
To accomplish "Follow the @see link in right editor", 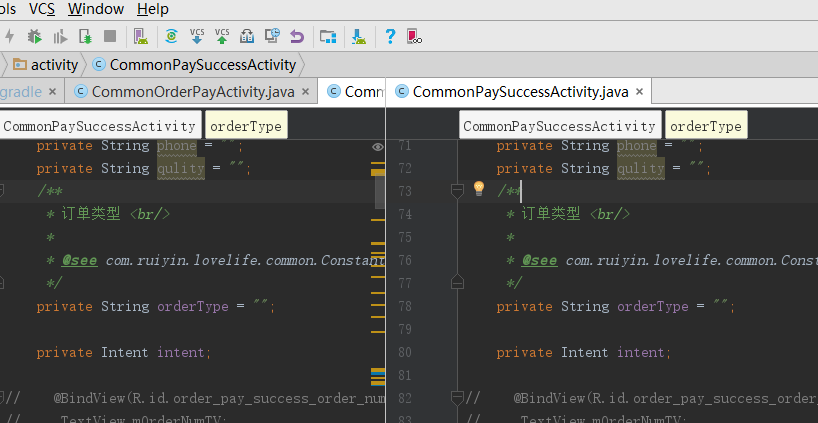I will point(539,260).
